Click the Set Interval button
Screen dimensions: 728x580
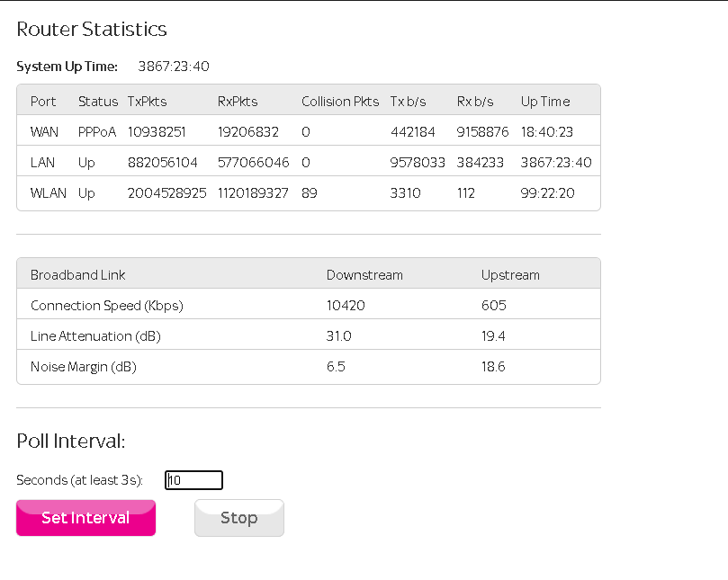[x=85, y=518]
